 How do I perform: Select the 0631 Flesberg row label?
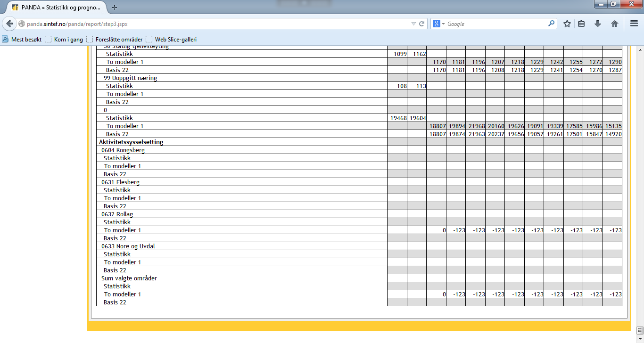(120, 182)
